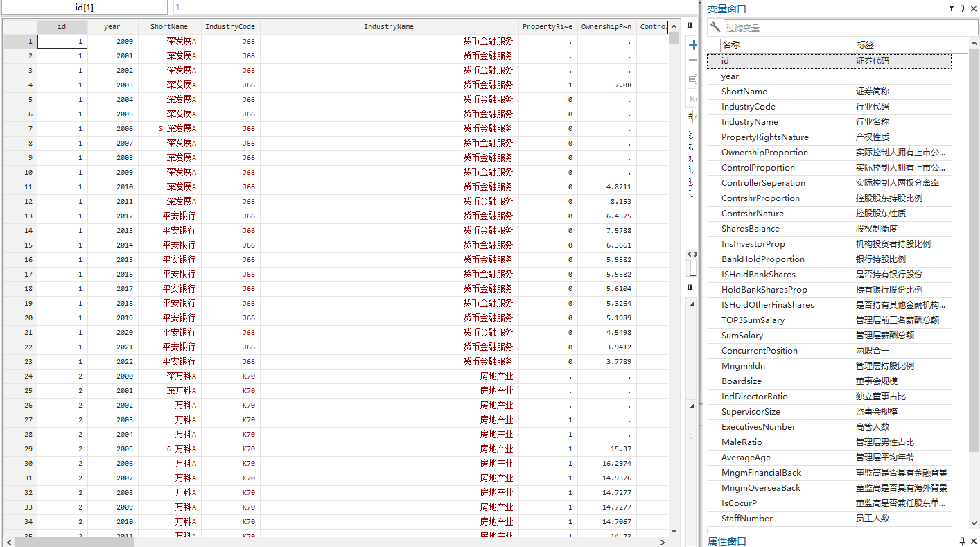
Task: Select the ShortName column header in the grid
Action: (x=169, y=26)
